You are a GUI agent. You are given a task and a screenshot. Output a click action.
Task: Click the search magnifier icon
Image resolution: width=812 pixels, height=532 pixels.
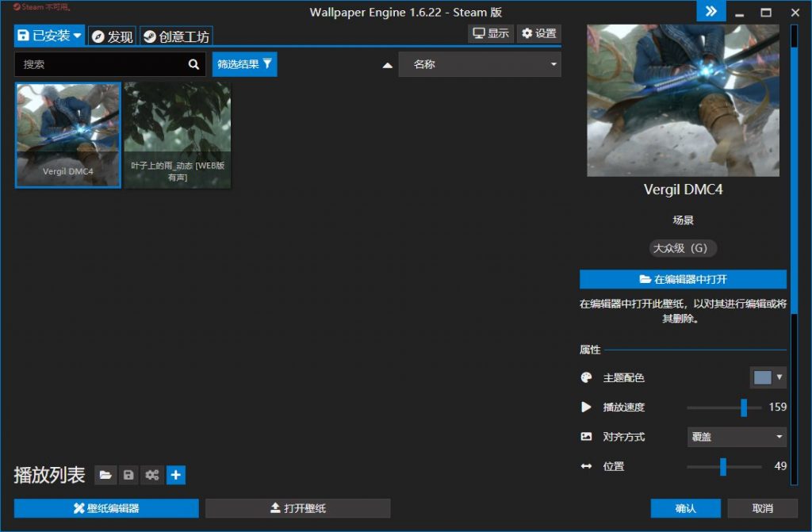[x=194, y=64]
